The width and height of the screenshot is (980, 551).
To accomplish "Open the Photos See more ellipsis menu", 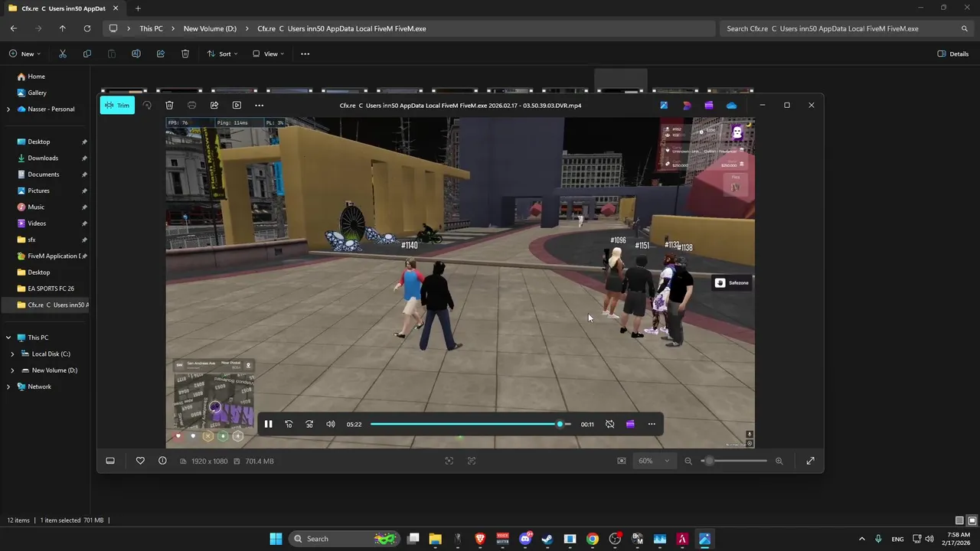I will point(259,105).
